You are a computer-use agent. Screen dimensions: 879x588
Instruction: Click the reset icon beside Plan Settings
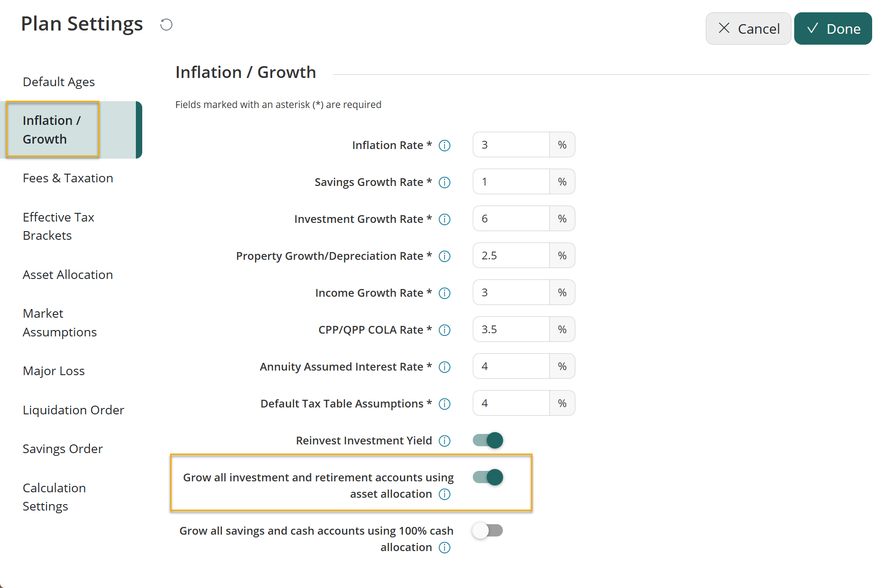[x=166, y=25]
